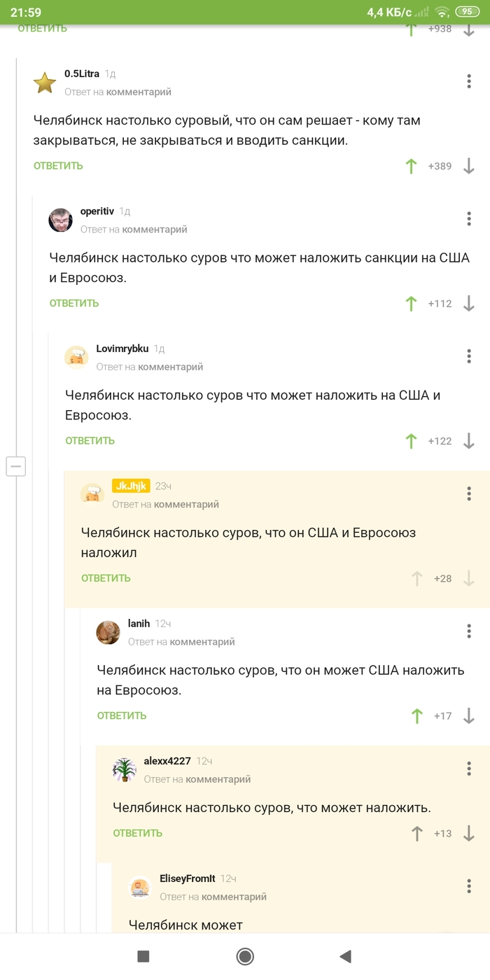
Task: Reply to lanih's comment via ОТВЕТИТЬ
Action: tap(122, 715)
